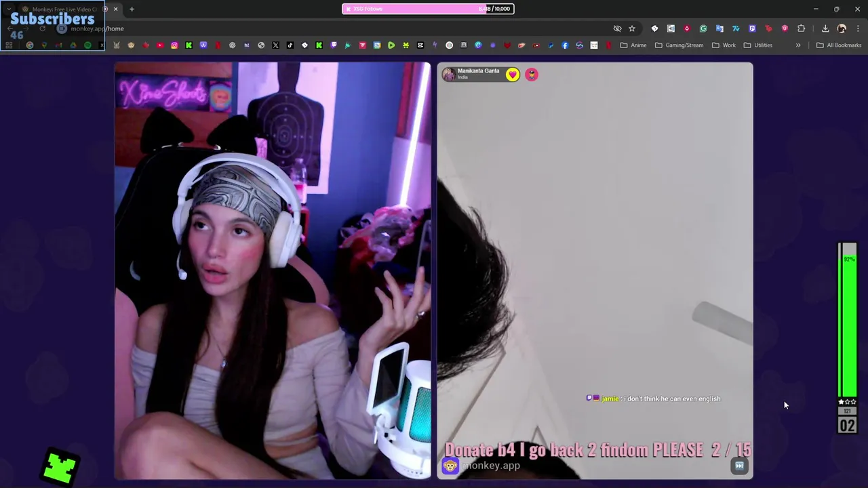Expand the Anime bookmarks folder
The image size is (868, 488).
click(633, 45)
